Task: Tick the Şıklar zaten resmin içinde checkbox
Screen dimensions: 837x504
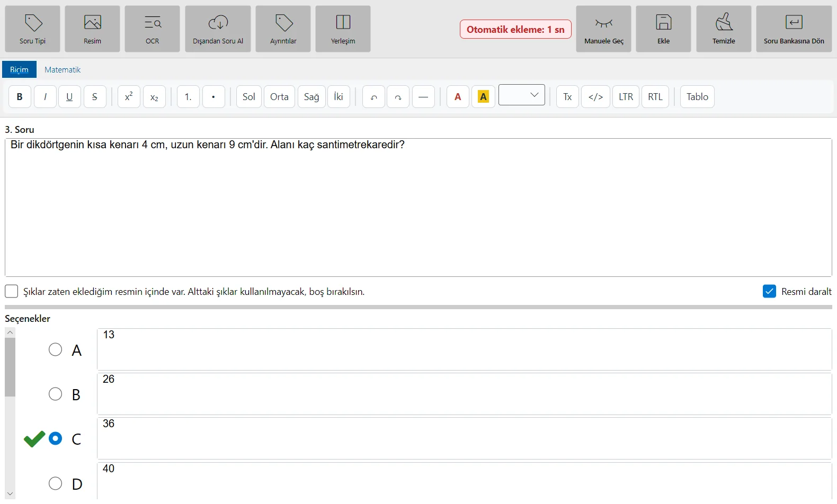Action: [11, 291]
